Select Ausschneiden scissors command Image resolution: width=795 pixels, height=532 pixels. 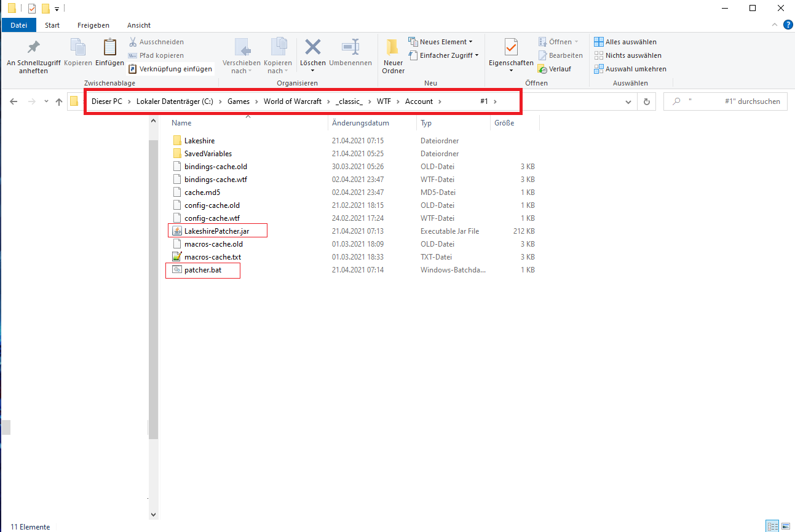(156, 42)
